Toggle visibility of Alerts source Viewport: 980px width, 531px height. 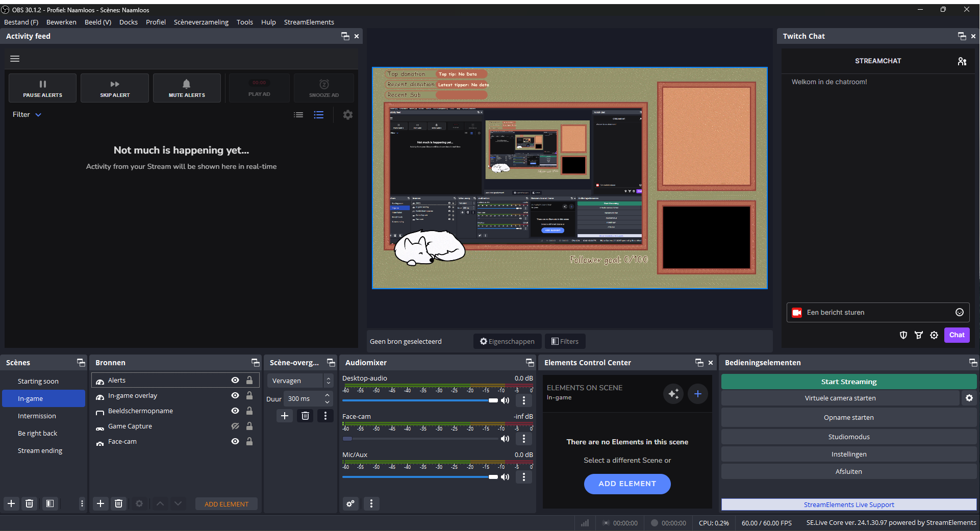[235, 380]
